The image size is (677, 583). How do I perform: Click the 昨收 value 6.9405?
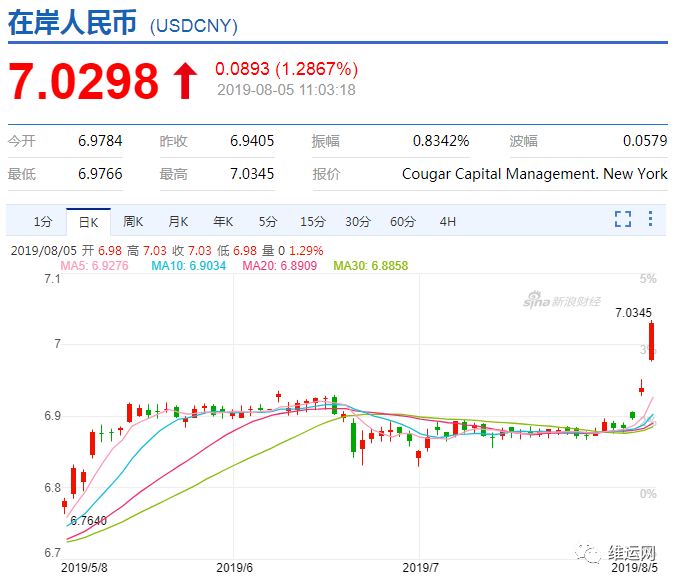252,141
